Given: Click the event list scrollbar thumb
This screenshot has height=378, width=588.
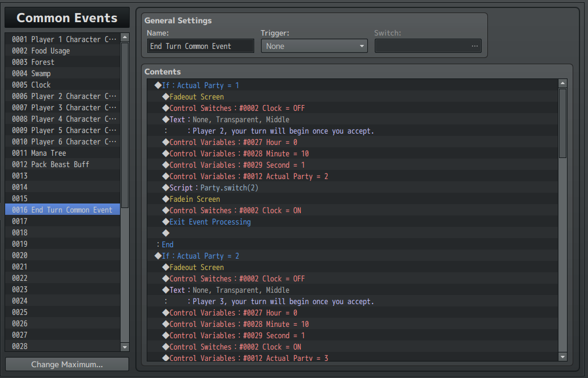Looking at the screenshot, I should [125, 125].
